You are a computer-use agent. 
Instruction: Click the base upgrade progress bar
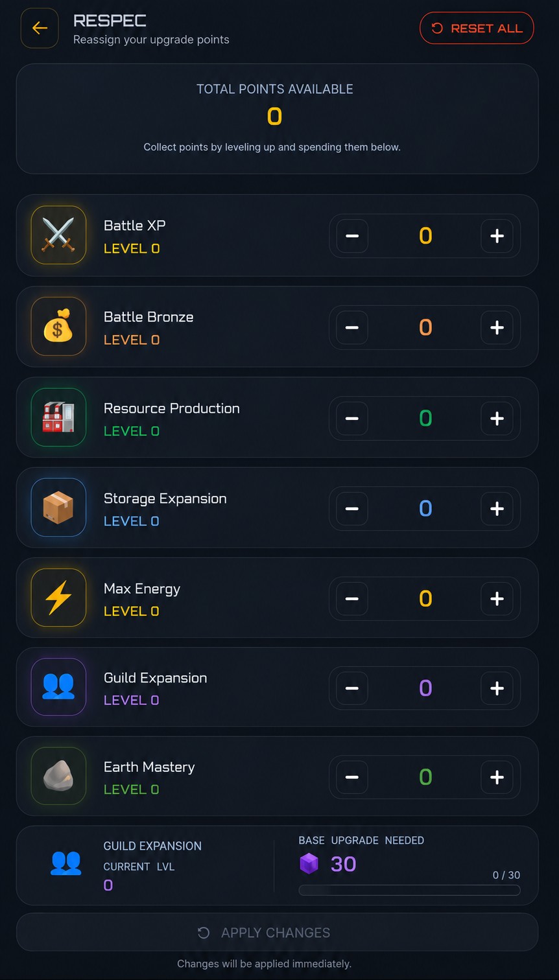coord(409,890)
